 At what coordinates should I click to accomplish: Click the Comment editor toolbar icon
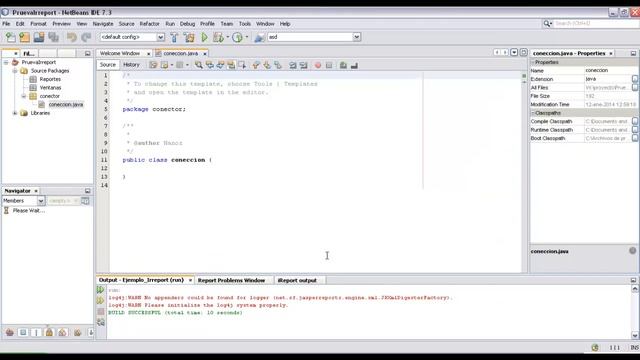[x=343, y=65]
